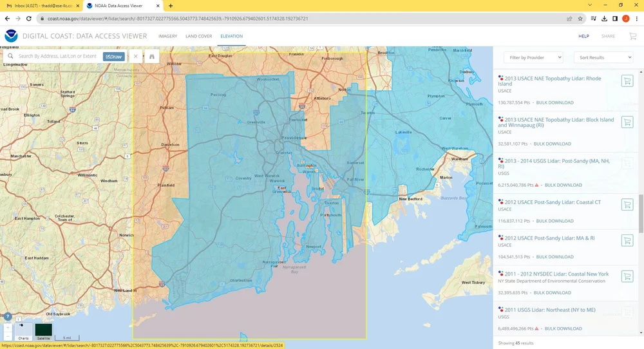Screen dimensions: 644x349
Task: Switch to the Land Cover tab
Action: [199, 36]
